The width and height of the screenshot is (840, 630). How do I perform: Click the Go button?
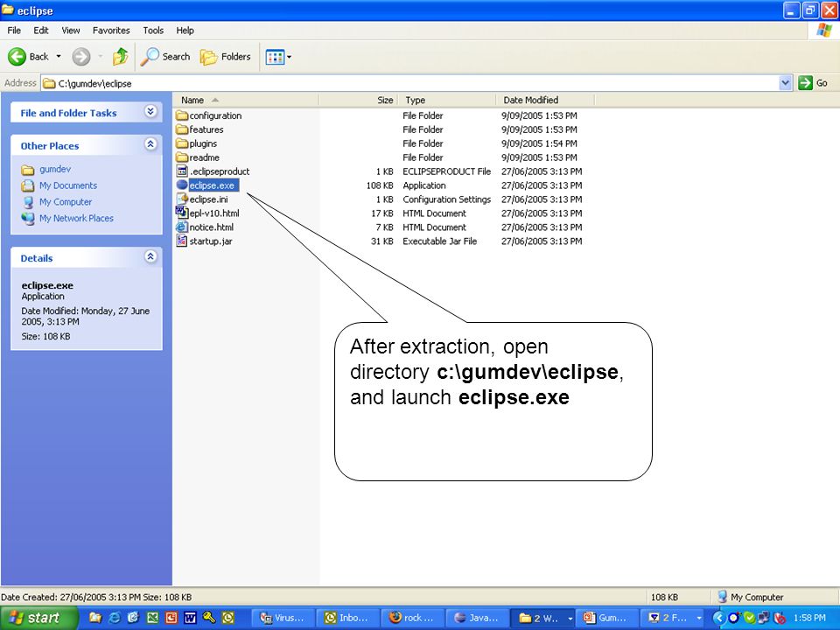(813, 83)
